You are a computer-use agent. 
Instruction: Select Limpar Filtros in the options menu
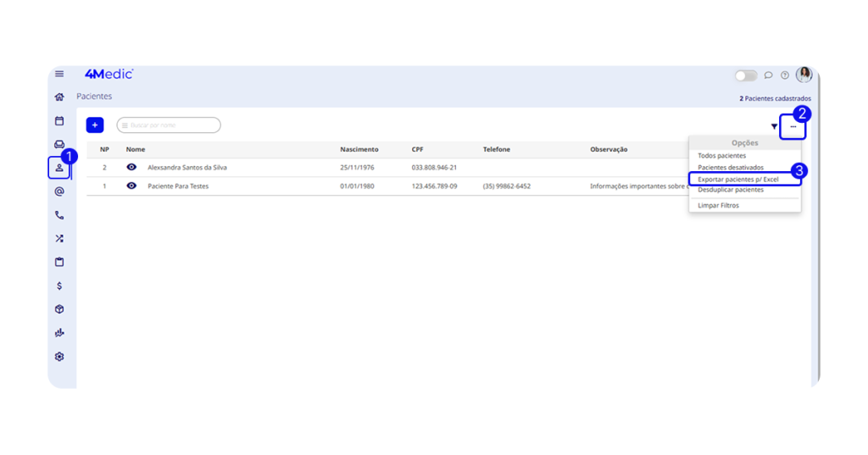point(718,206)
